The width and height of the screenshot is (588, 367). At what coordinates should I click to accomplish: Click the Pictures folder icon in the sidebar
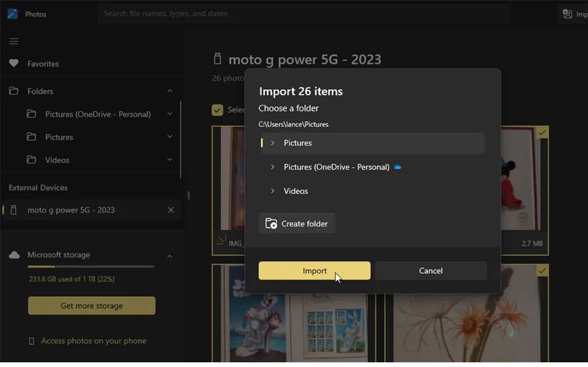coord(32,137)
